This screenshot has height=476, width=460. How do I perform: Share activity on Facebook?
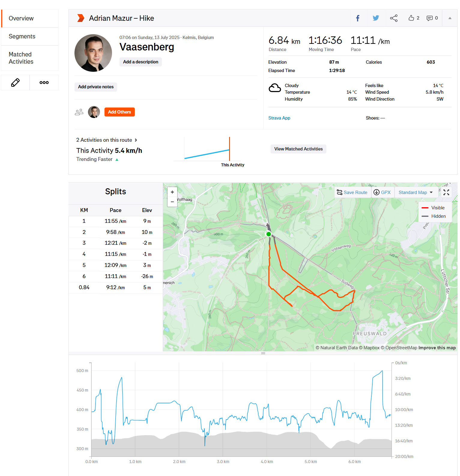[x=358, y=18]
